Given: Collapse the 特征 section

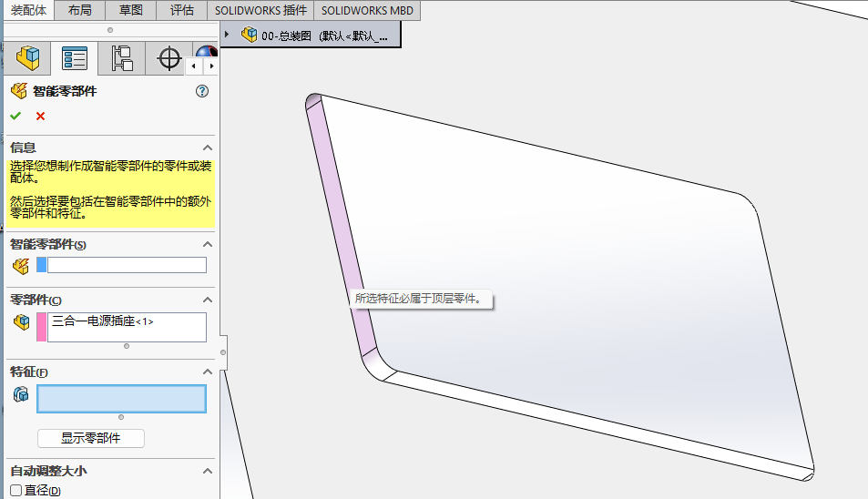Looking at the screenshot, I should pos(207,372).
